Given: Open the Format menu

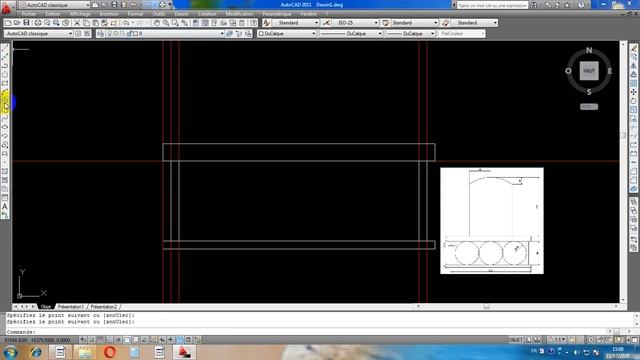Looking at the screenshot, I should [x=136, y=14].
